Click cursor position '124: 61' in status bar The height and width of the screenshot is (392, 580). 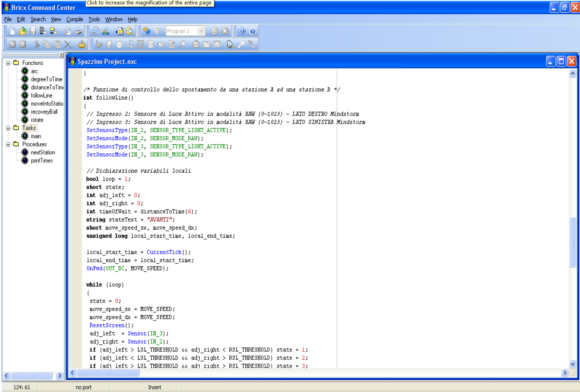point(22,388)
